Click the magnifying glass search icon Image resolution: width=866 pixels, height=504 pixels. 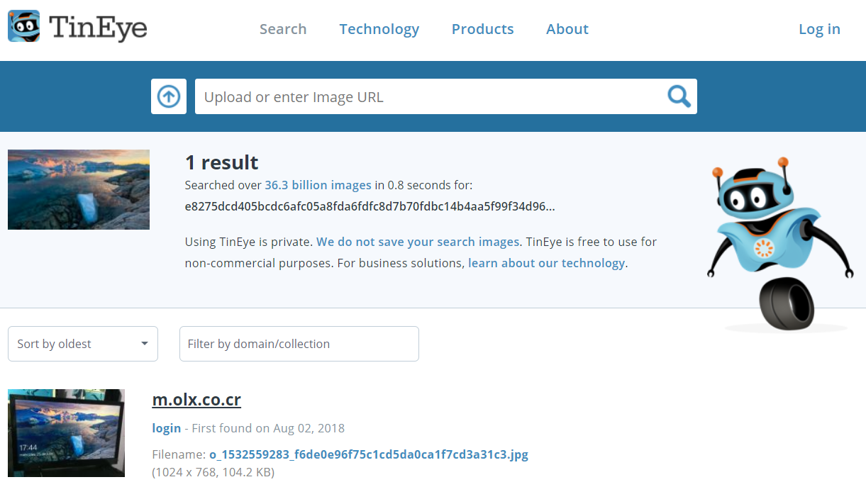[x=679, y=96]
